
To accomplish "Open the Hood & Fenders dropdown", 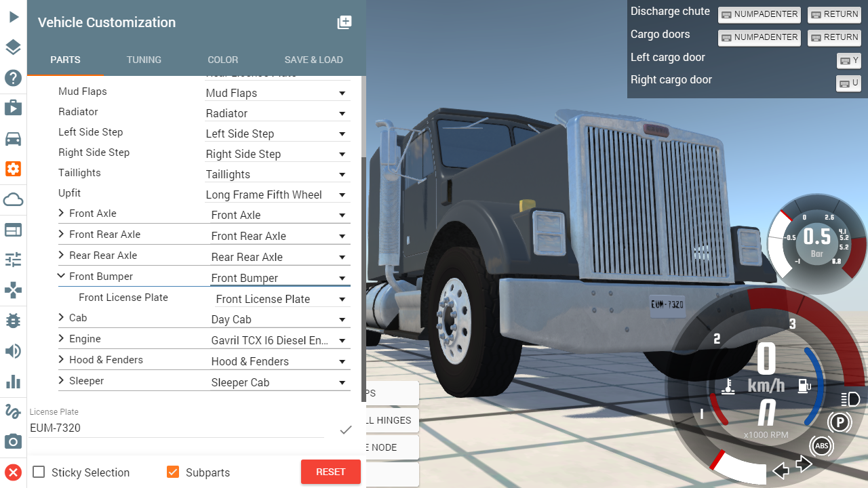I will (x=280, y=361).
